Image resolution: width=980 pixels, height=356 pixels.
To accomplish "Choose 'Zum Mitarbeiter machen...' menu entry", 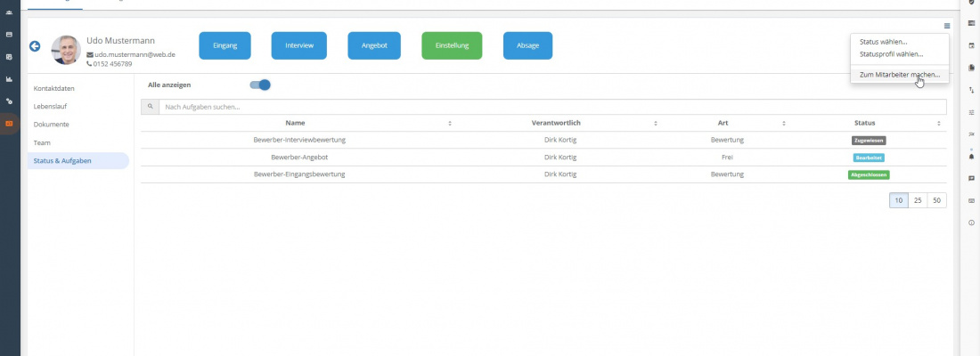I will pyautogui.click(x=899, y=75).
